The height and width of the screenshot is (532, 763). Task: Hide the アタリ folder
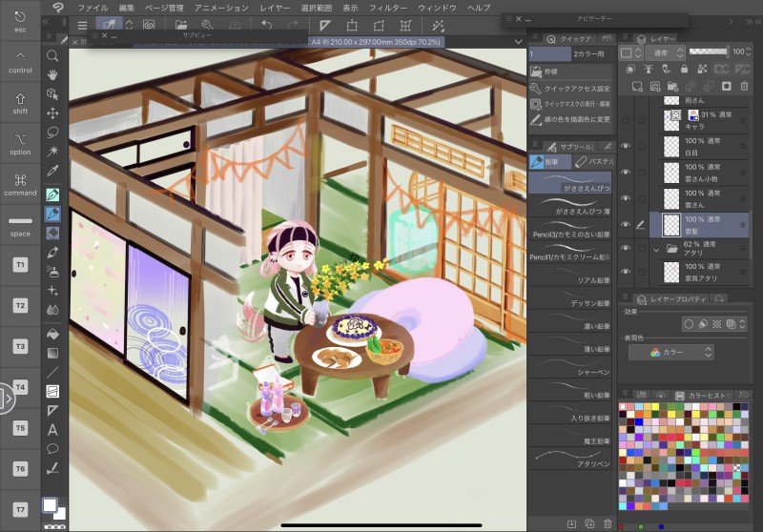[626, 248]
